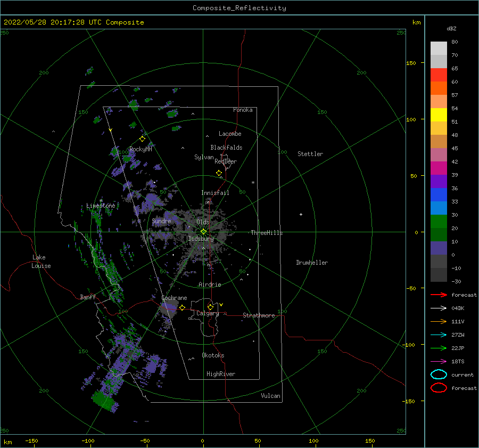Click the ThreeHills label
Viewport: 479px width, 448px height.
(267, 233)
